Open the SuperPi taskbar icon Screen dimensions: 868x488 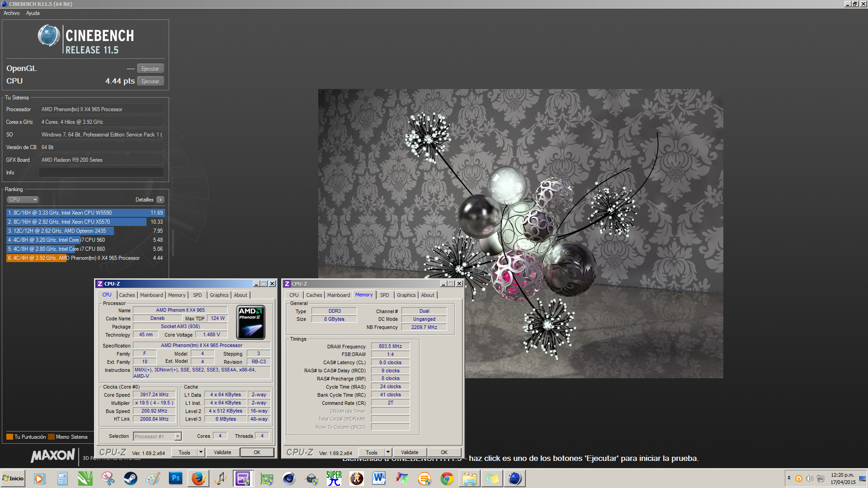[334, 479]
